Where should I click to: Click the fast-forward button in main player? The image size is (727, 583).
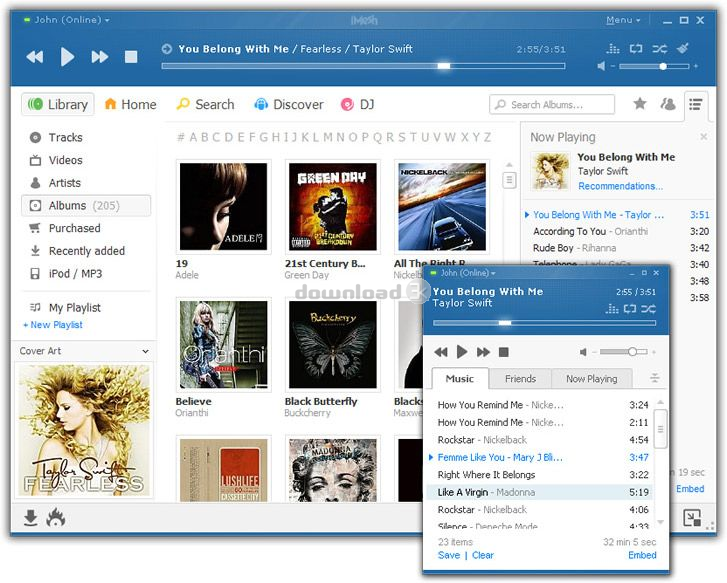pyautogui.click(x=100, y=57)
